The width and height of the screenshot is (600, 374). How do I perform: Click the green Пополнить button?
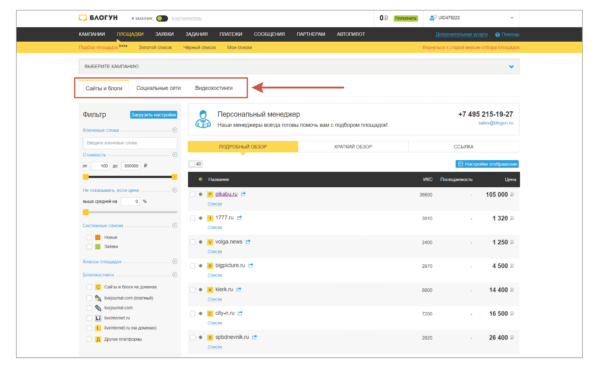pos(406,18)
